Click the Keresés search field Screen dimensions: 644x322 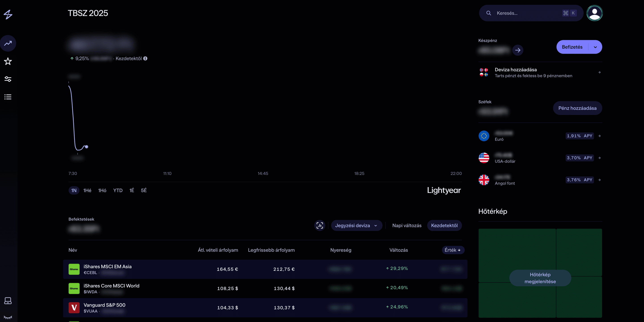coord(525,13)
